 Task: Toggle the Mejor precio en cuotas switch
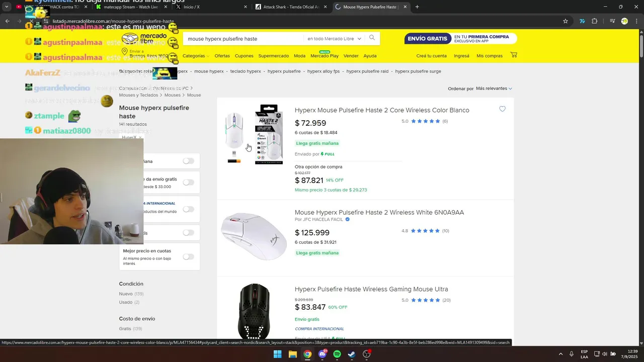[x=188, y=256]
